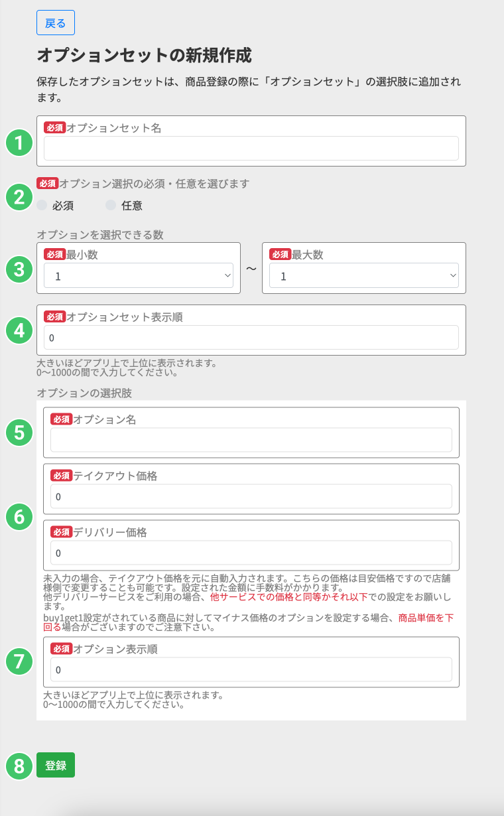This screenshot has width=504, height=816.
Task: Edit the デリバリー価格 field
Action: tap(251, 553)
